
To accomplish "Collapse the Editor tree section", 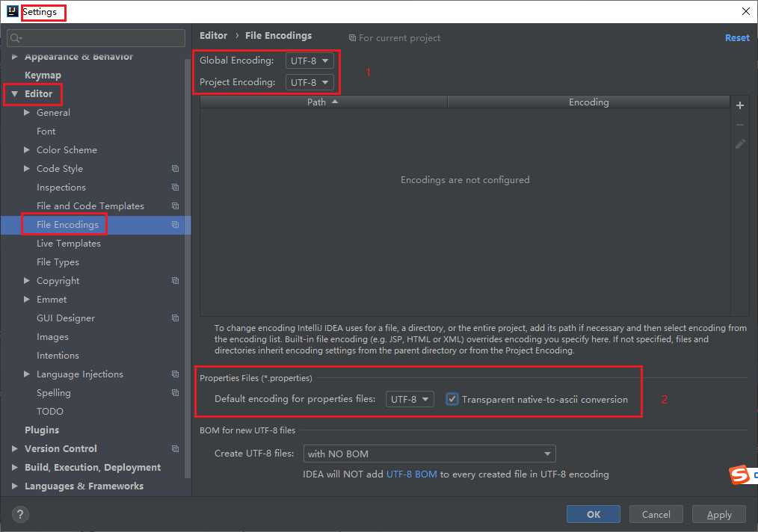I will pyautogui.click(x=14, y=93).
